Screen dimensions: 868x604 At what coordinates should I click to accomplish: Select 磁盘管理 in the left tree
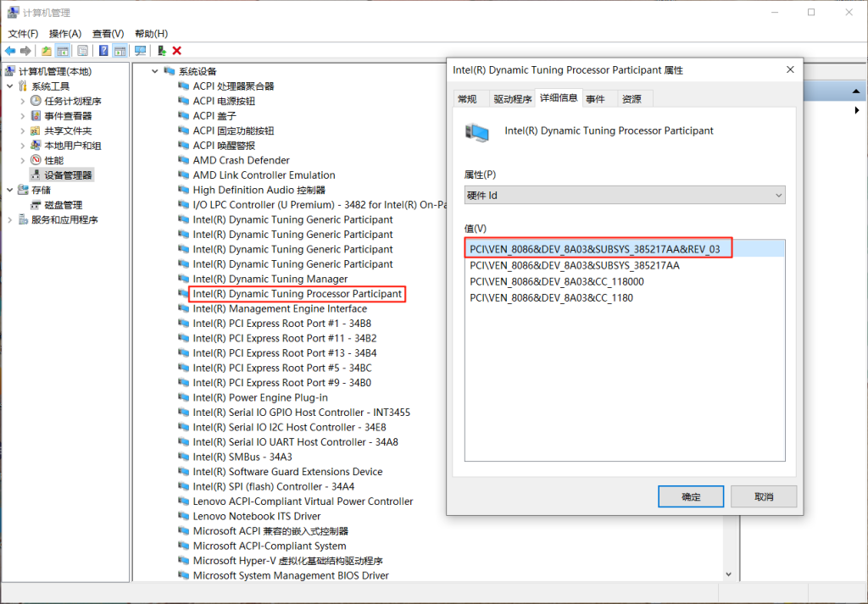tap(63, 205)
